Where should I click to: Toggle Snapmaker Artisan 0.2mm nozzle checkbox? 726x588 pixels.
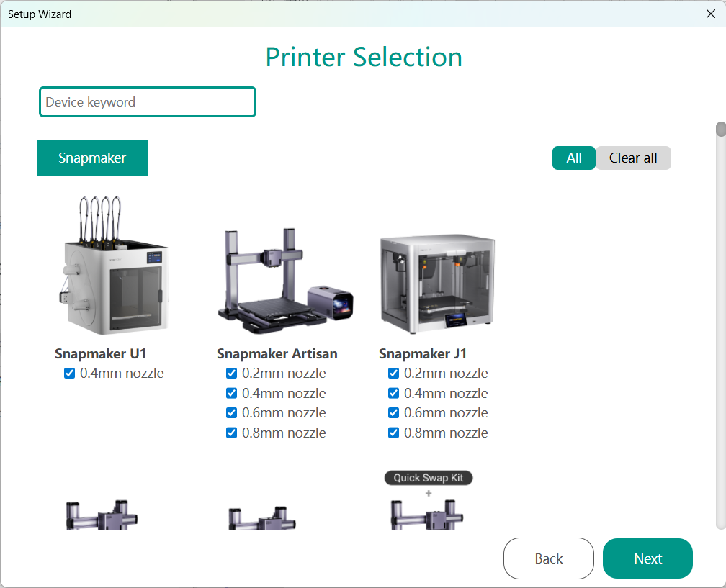[232, 374]
